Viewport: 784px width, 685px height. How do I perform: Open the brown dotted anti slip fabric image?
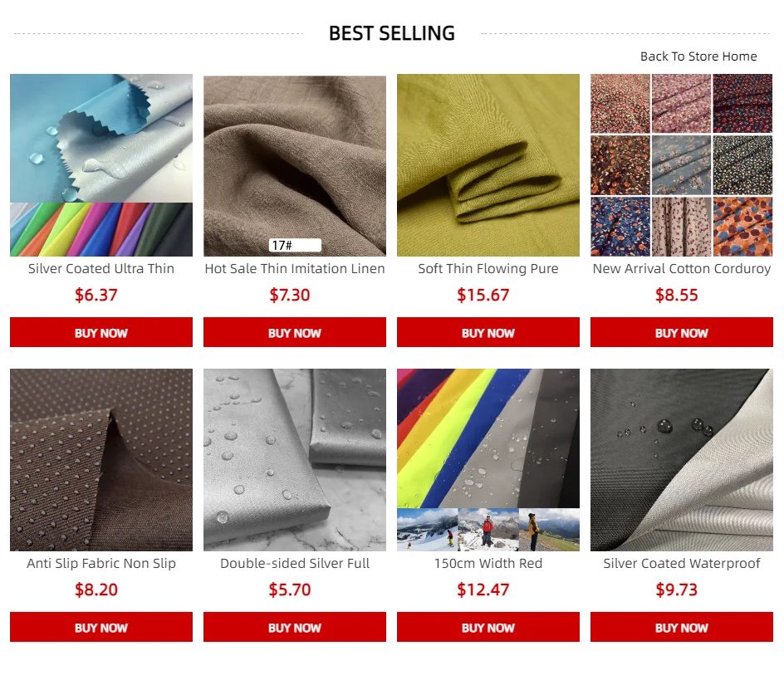pyautogui.click(x=101, y=460)
